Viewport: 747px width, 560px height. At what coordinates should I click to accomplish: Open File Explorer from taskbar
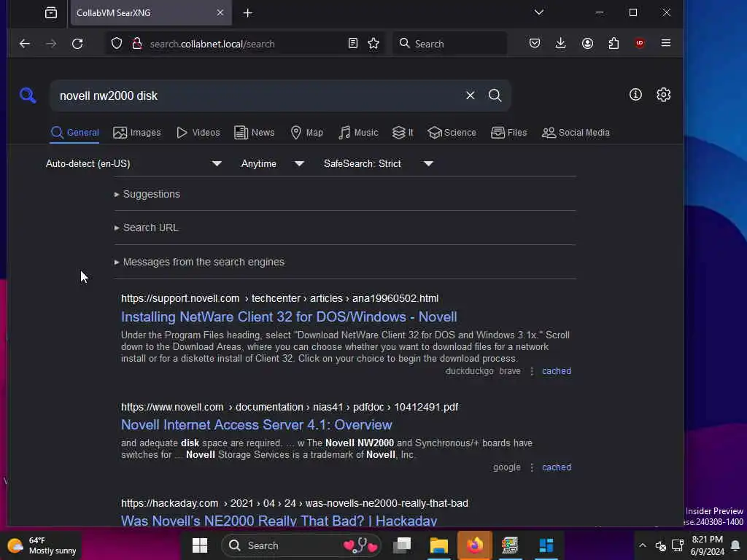tap(438, 545)
